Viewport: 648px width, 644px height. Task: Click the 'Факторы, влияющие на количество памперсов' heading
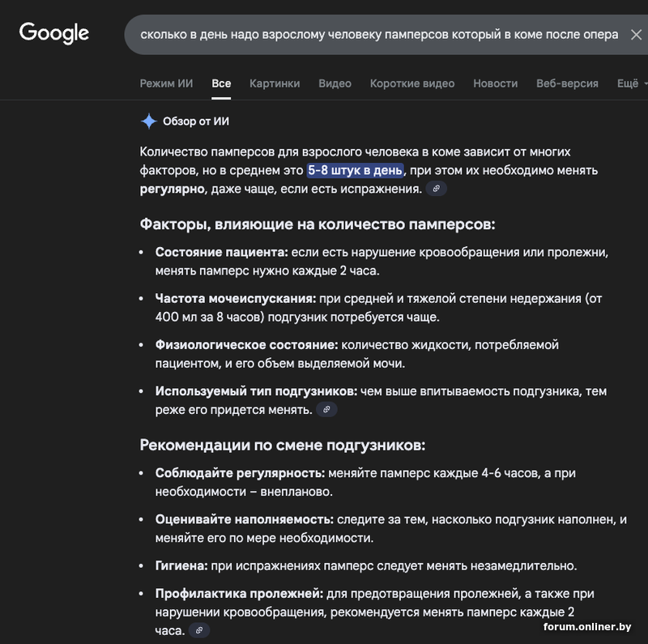click(317, 224)
